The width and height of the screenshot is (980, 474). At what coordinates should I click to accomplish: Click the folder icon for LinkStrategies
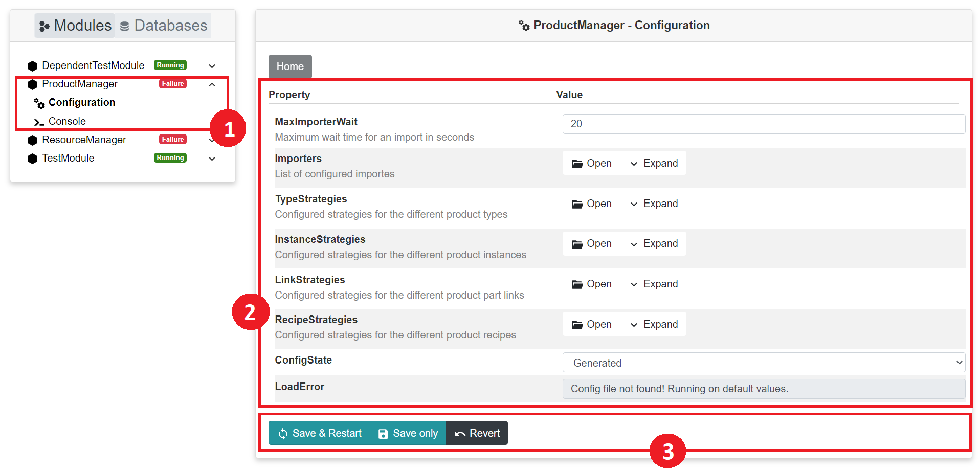tap(577, 284)
